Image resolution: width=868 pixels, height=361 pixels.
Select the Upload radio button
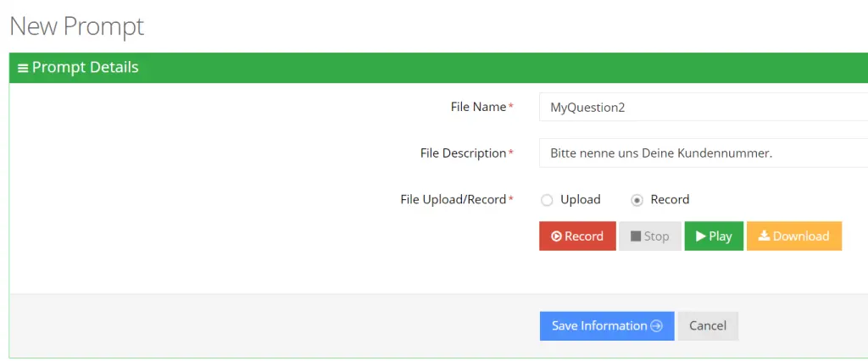[x=547, y=201]
